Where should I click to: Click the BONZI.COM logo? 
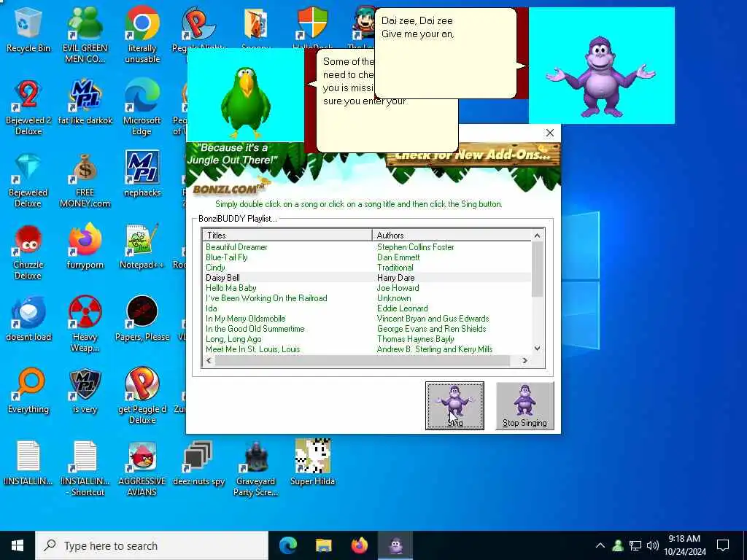228,189
